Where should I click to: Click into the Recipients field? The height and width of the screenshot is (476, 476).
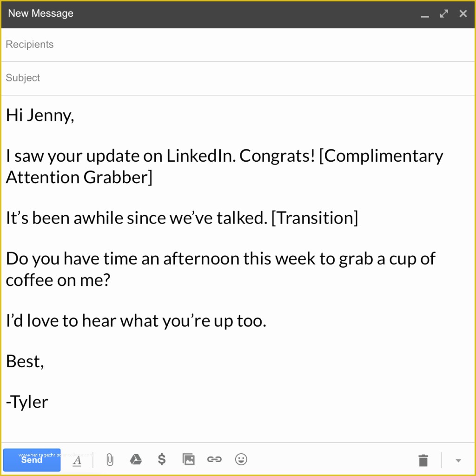coord(238,45)
